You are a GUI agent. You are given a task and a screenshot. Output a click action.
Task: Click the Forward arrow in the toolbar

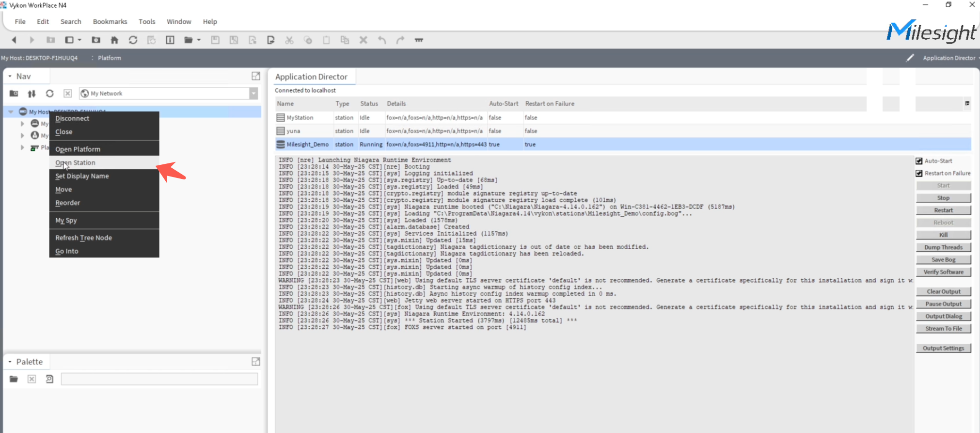pyautogui.click(x=32, y=40)
